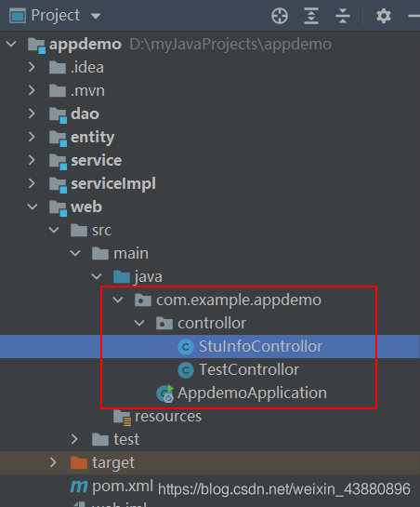Click the Expand All toolbar icon
Screen dimensions: 420x507
(x=311, y=16)
